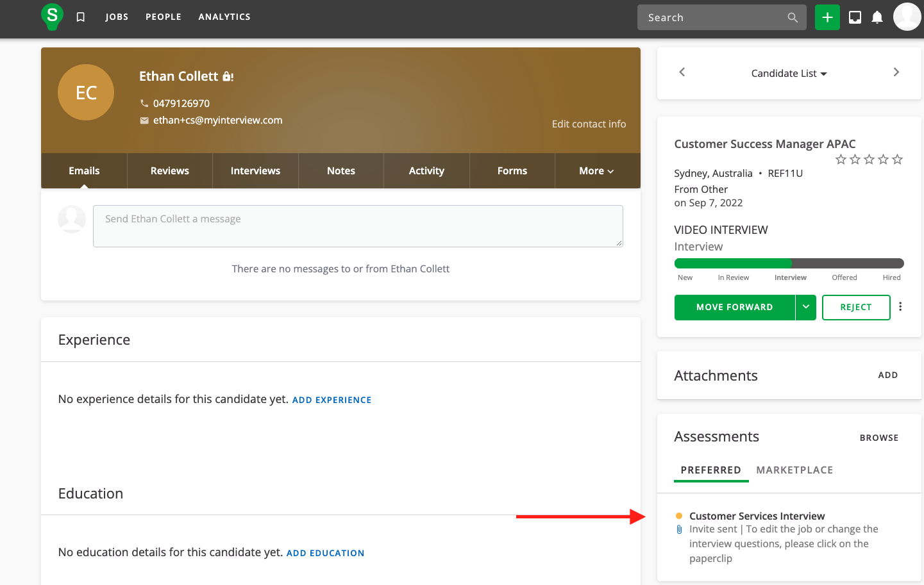Click the Add Experience link
Viewport: 924px width, 585px height.
click(332, 400)
